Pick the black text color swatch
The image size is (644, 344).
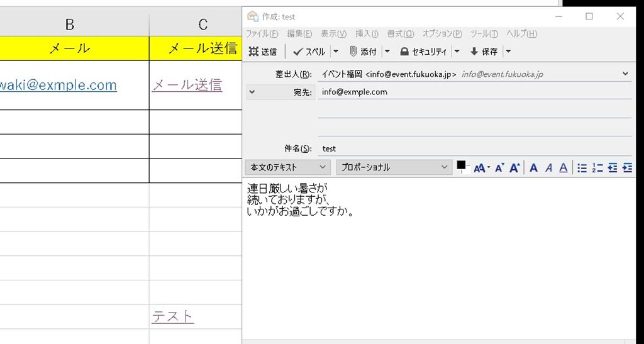(x=461, y=165)
